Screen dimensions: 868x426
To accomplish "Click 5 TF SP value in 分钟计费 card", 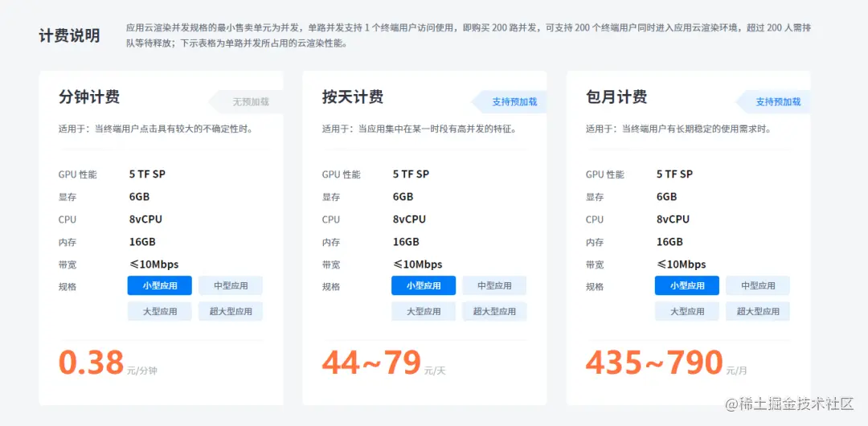I will tap(147, 174).
